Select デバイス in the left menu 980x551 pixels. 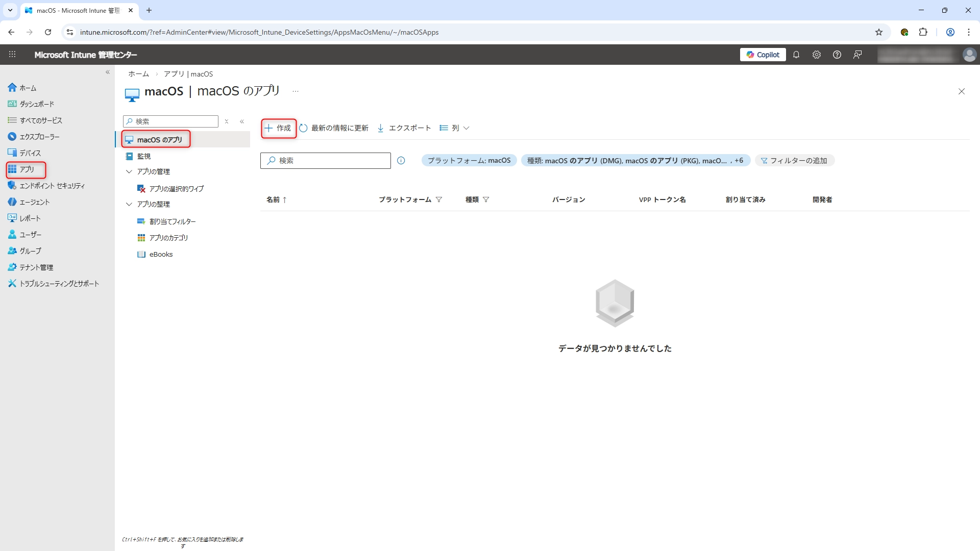point(30,153)
